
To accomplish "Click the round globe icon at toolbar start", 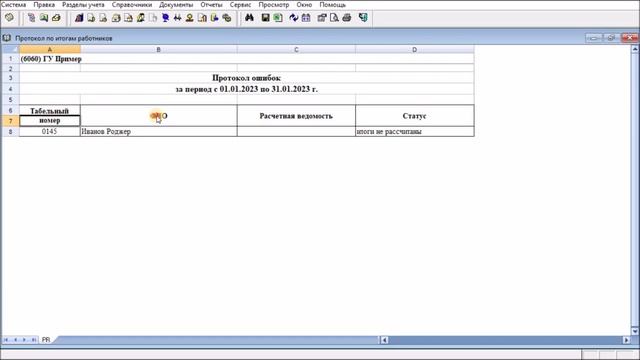I will [9, 18].
